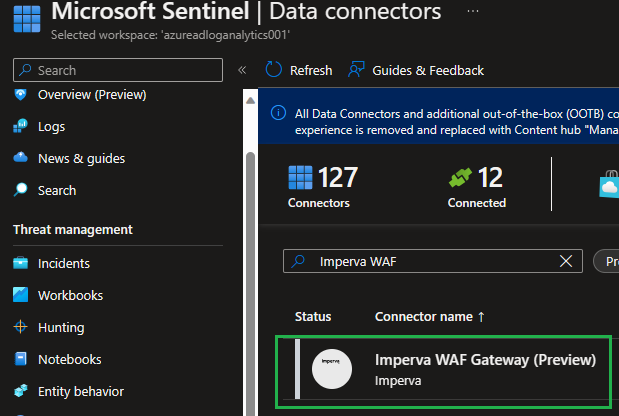Click the Notebooks icon

tap(20, 359)
